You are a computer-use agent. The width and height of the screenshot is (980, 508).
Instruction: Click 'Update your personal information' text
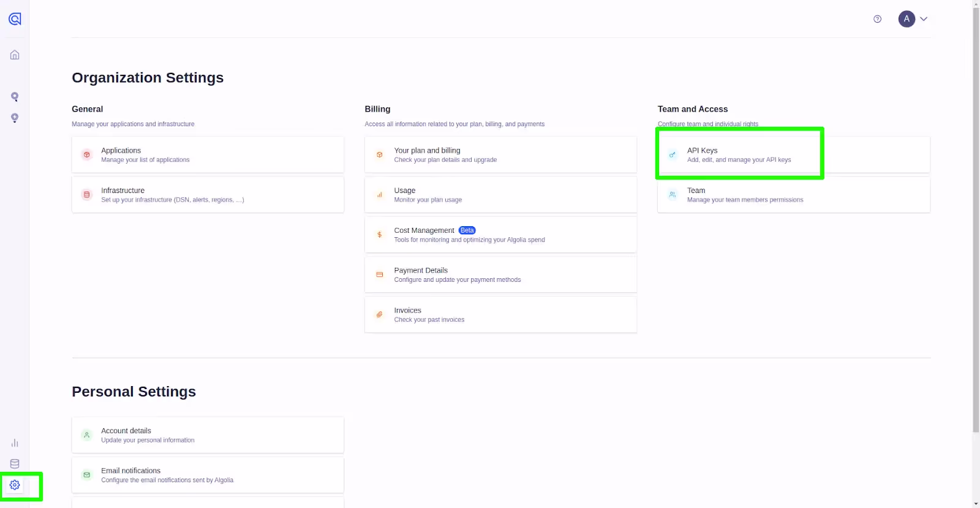coord(148,440)
